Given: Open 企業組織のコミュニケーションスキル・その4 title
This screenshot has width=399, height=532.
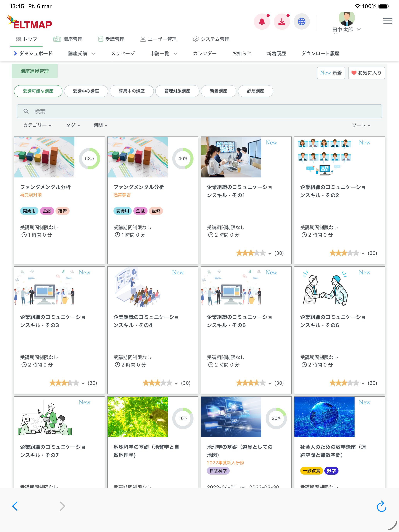Looking at the screenshot, I should click(146, 321).
